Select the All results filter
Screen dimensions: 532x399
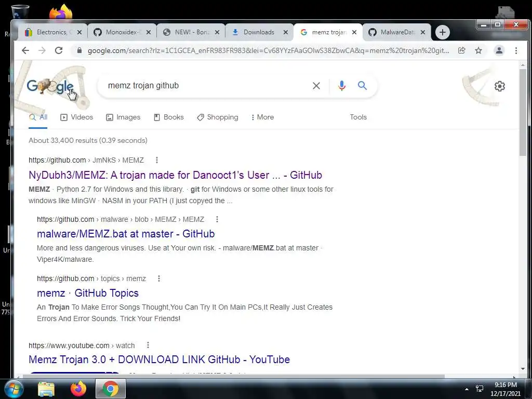coord(38,117)
